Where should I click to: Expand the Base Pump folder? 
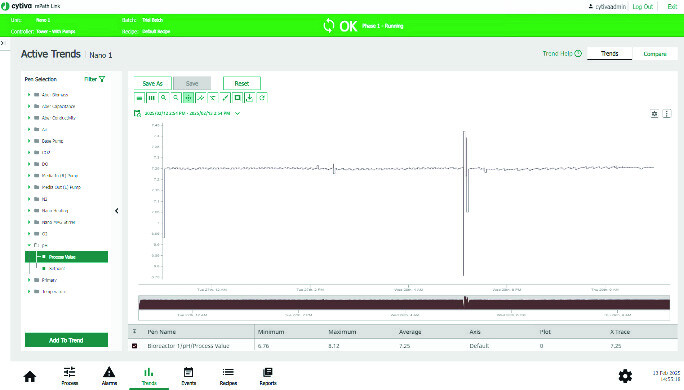29,141
